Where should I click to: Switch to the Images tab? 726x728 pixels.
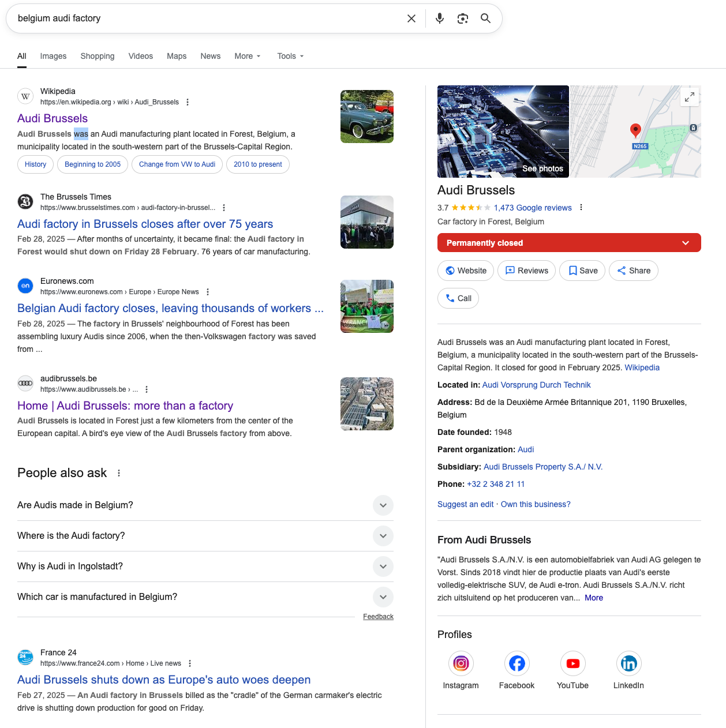pyautogui.click(x=53, y=56)
